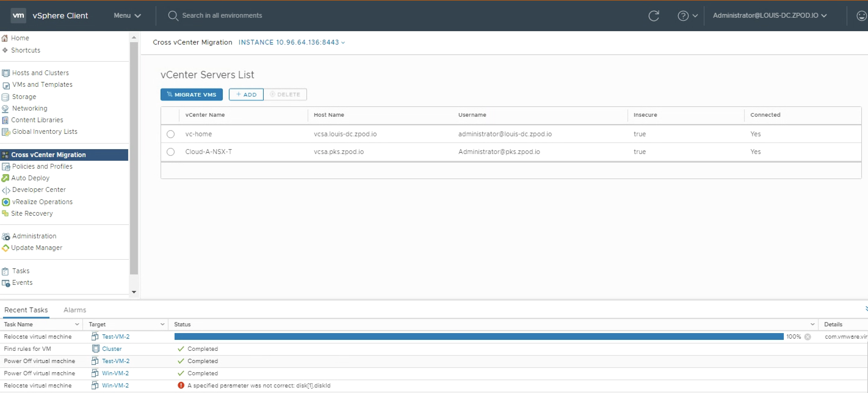The image size is (868, 393).
Task: Select the Cloud-A-NSX-T radio button
Action: (x=171, y=152)
